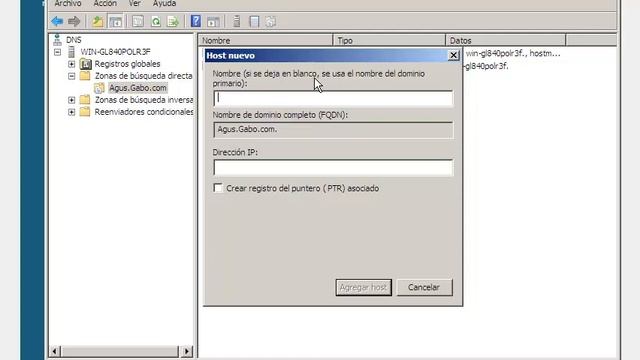The width and height of the screenshot is (640, 360).
Task: Select Zonas de búsqueda directa label
Action: pos(143,76)
